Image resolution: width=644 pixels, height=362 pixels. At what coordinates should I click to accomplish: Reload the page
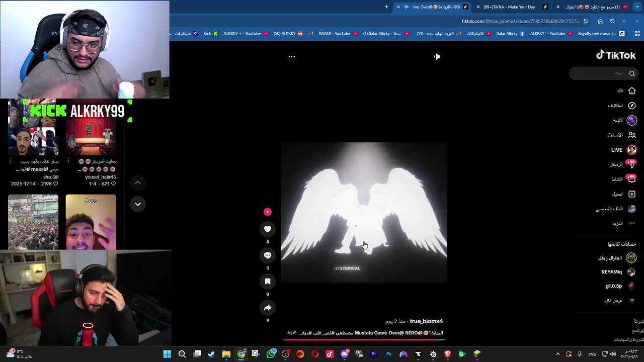tap(612, 21)
